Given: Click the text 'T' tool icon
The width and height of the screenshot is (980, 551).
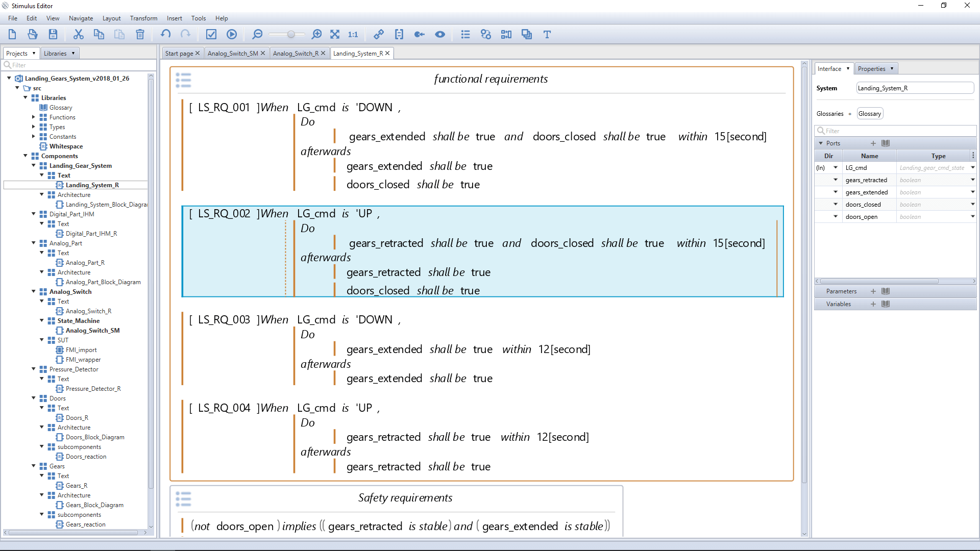Looking at the screenshot, I should pyautogui.click(x=547, y=34).
